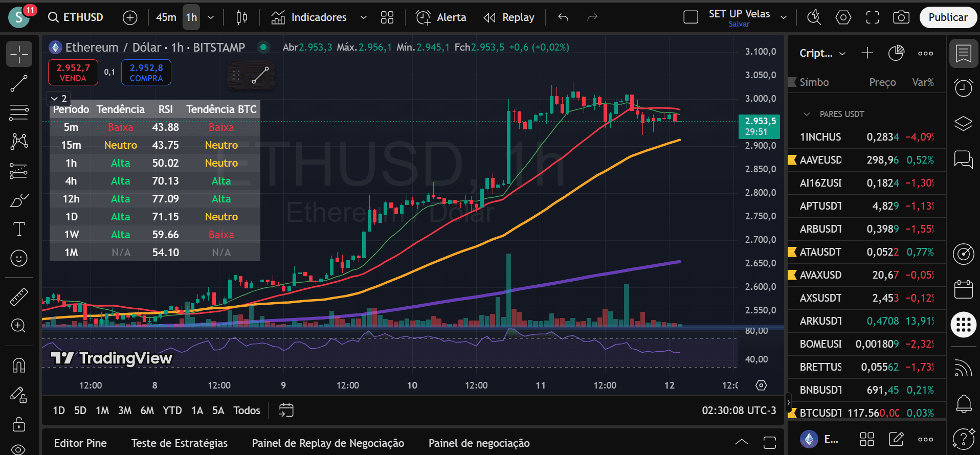The image size is (980, 455).
Task: Take a chart snapshot with camera
Action: pos(901,17)
